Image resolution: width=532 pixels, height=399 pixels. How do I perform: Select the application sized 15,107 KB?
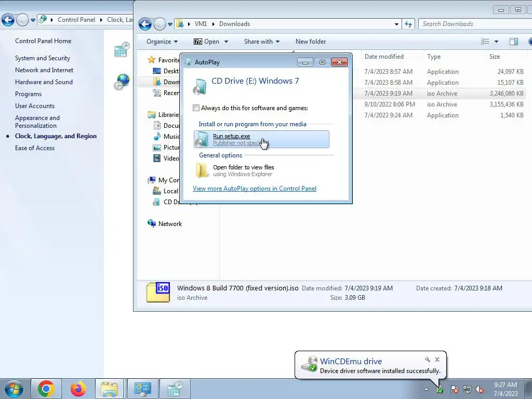pyautogui.click(x=440, y=83)
